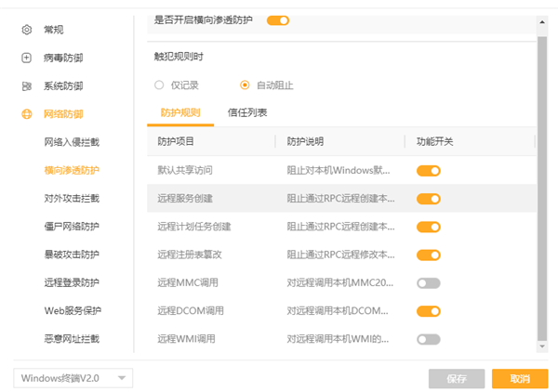Click the 网络防御 globe icon
This screenshot has width=558, height=392.
[x=26, y=114]
